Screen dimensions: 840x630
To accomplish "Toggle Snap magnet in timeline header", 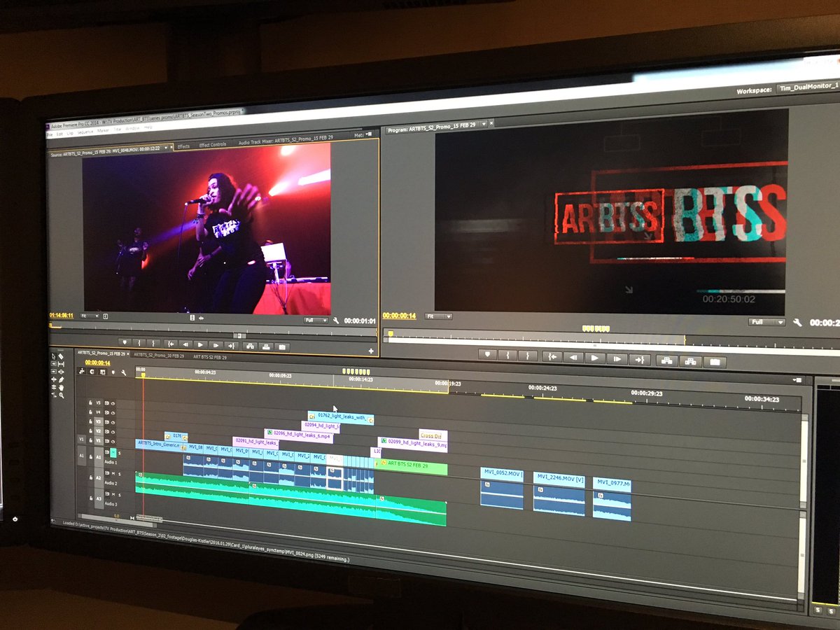I will click(92, 371).
